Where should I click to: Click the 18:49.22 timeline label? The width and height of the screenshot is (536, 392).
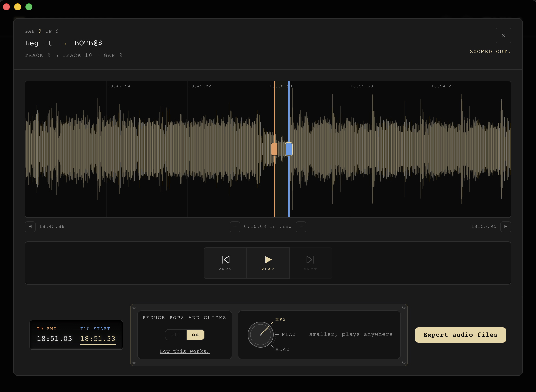click(x=200, y=86)
